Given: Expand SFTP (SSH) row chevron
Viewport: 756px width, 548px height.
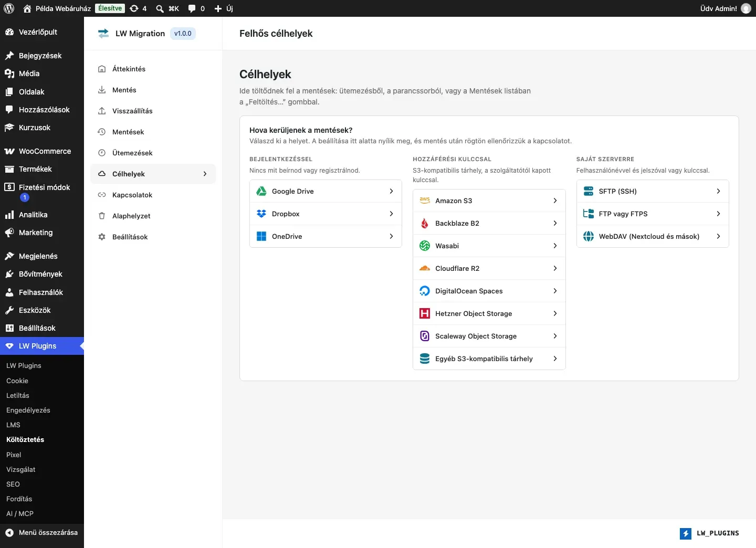Looking at the screenshot, I should pyautogui.click(x=718, y=191).
